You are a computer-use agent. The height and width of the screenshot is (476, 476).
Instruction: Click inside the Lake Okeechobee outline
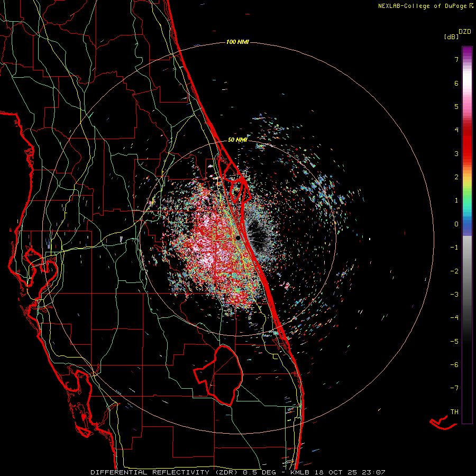tap(226, 375)
